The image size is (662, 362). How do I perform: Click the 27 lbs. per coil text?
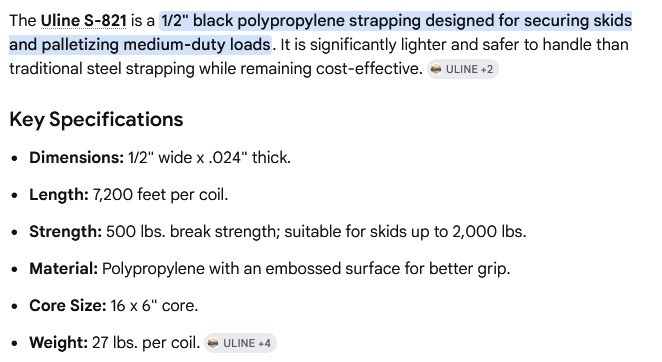click(x=146, y=343)
